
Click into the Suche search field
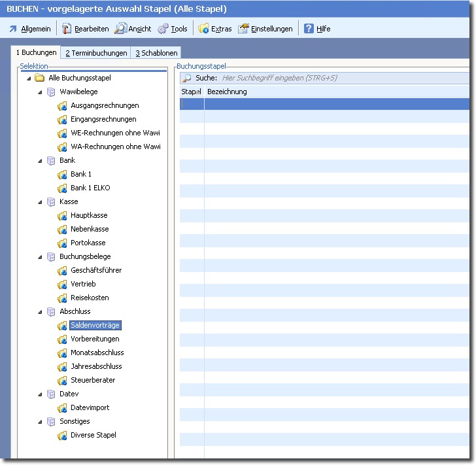(327, 78)
